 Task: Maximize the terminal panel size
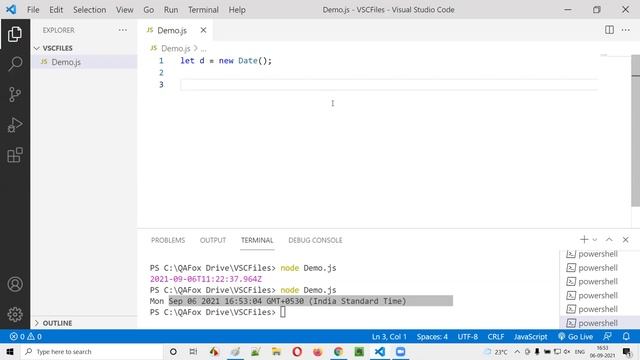click(609, 240)
